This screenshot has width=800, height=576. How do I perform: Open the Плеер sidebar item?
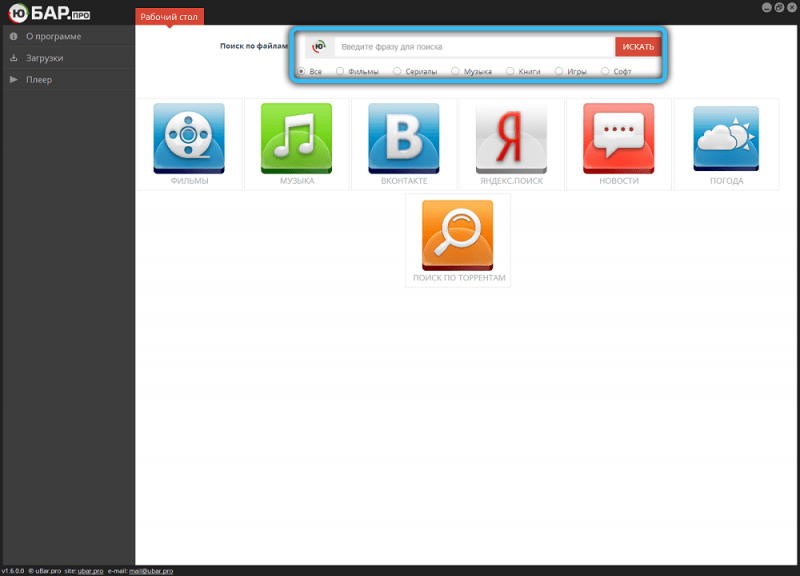click(x=69, y=79)
